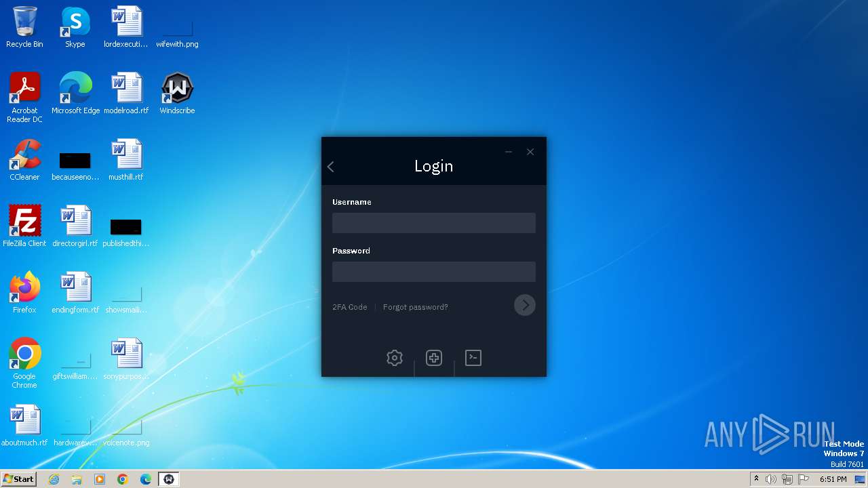Image resolution: width=868 pixels, height=488 pixels.
Task: Open the external config terminal icon
Action: (473, 358)
